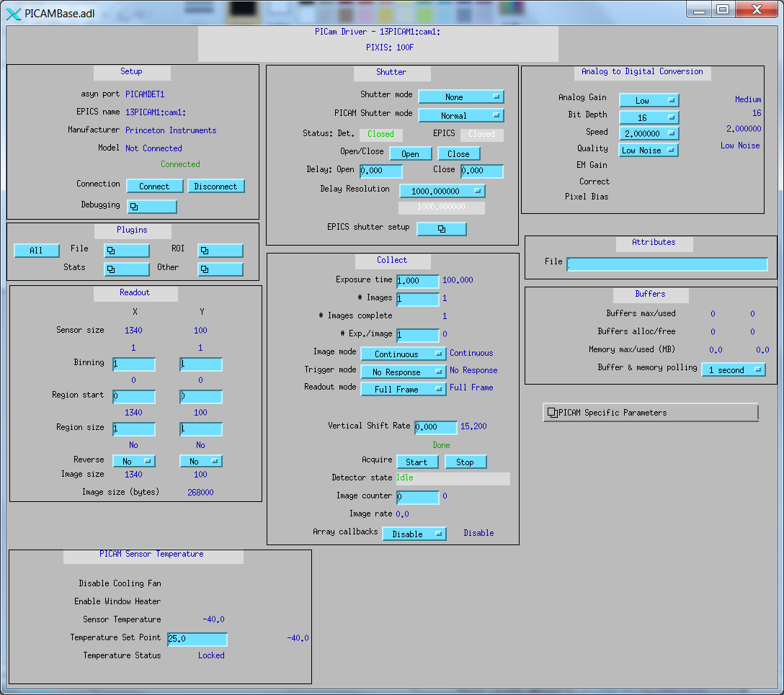Image resolution: width=784 pixels, height=695 pixels.
Task: Open the ROI plugin related display
Action: (x=220, y=251)
